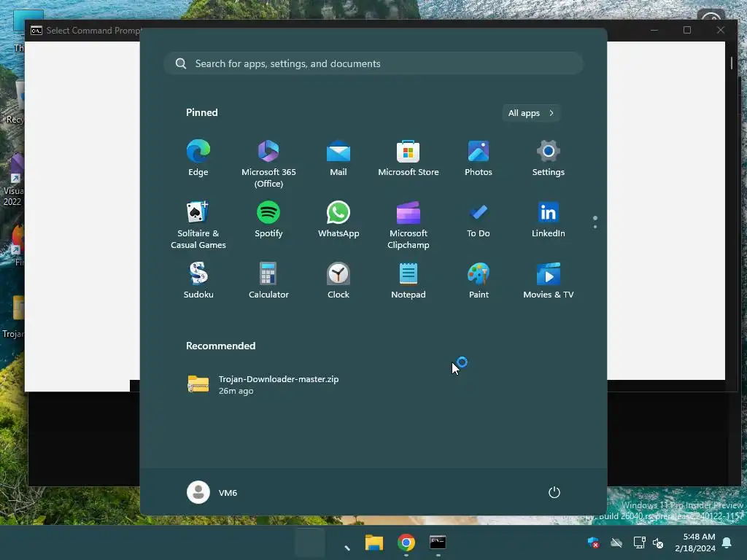The width and height of the screenshot is (747, 560).
Task: Launch Sudoku
Action: [x=198, y=281]
